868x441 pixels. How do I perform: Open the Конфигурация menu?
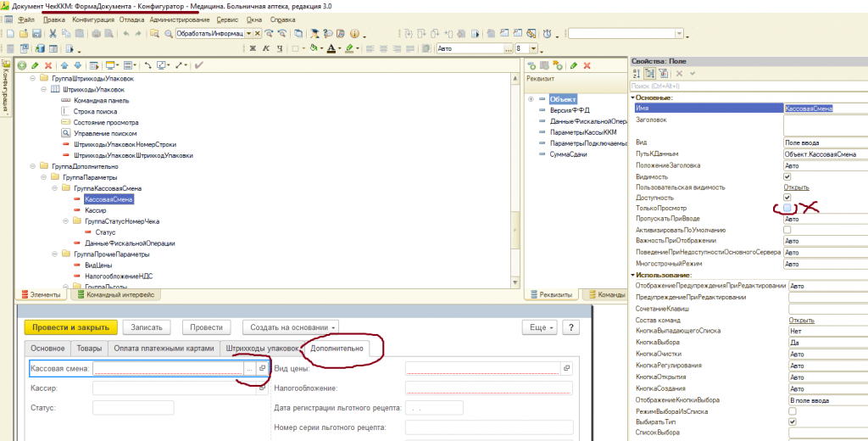pyautogui.click(x=92, y=19)
